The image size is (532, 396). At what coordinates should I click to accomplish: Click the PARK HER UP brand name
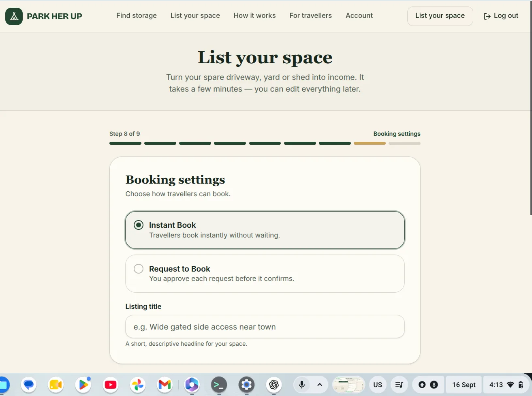[x=54, y=16]
